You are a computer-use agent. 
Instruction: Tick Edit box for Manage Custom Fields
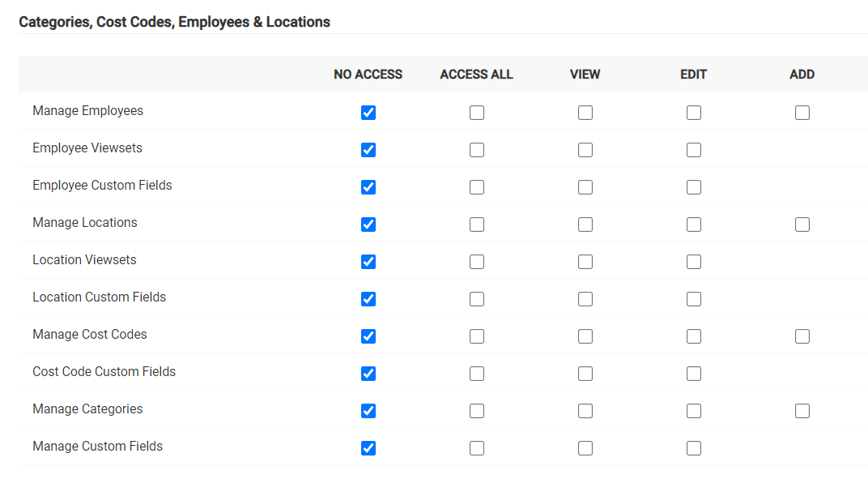pos(694,448)
